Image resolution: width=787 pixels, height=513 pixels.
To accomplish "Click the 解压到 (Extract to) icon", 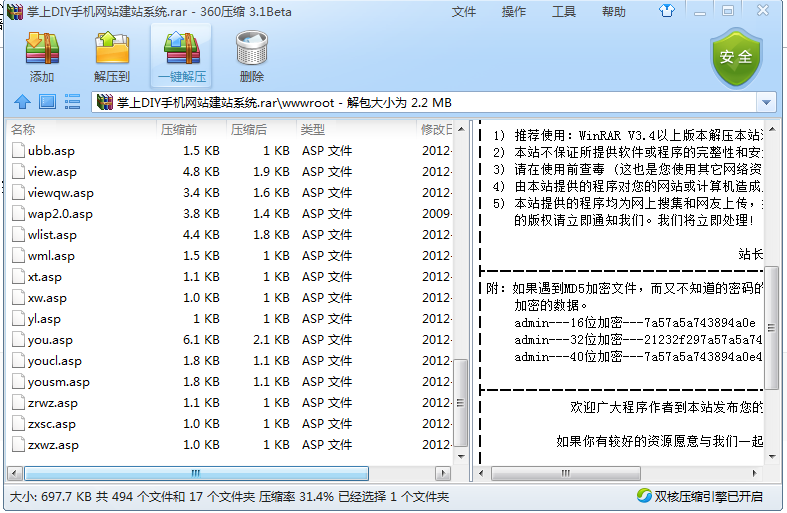I will click(x=112, y=48).
